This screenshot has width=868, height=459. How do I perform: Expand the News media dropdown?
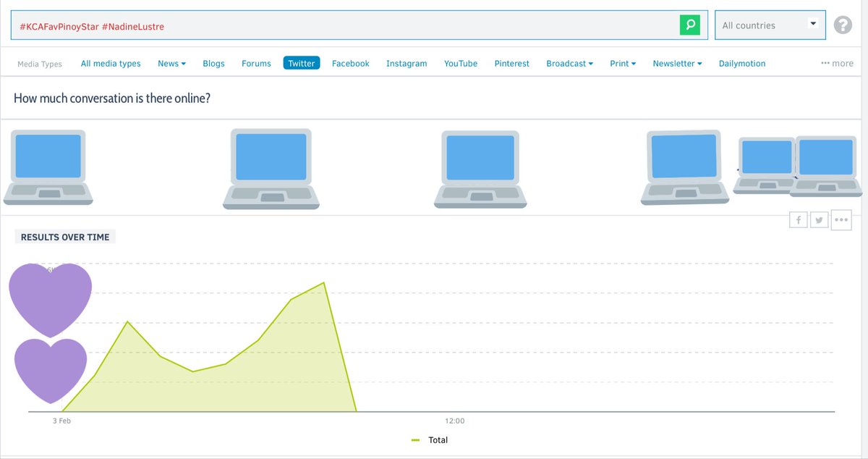[x=171, y=64]
